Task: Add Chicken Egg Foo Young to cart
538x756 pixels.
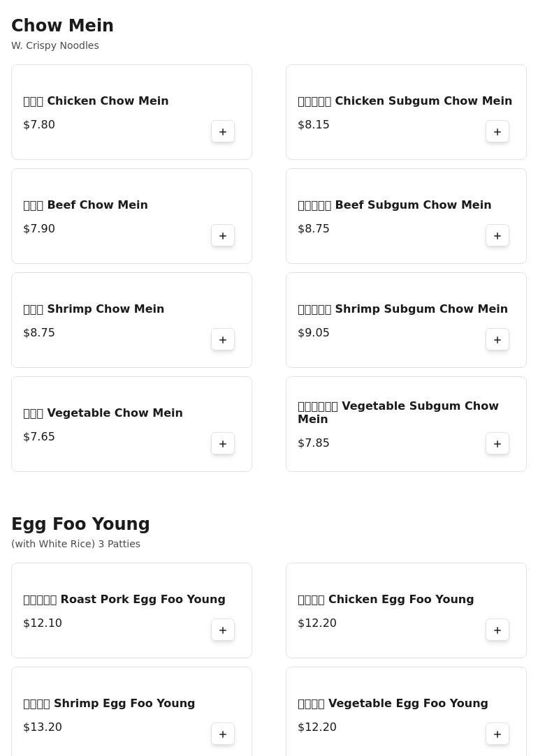Action: 497,630
